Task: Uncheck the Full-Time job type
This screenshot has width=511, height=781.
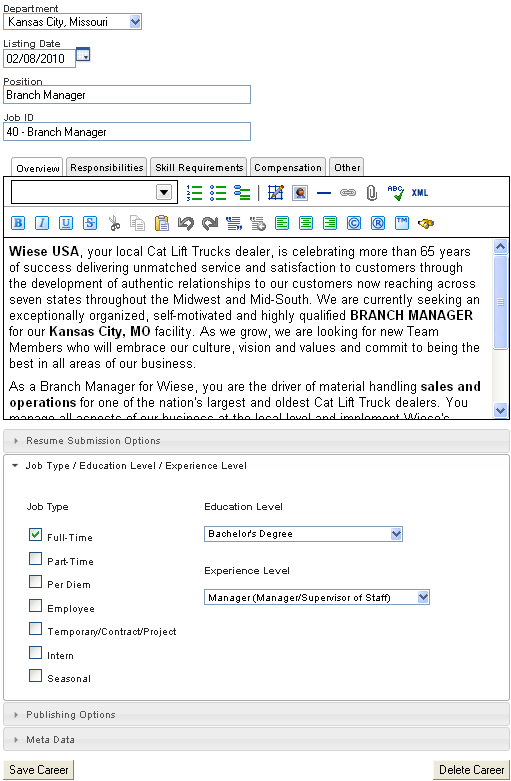Action: [35, 534]
